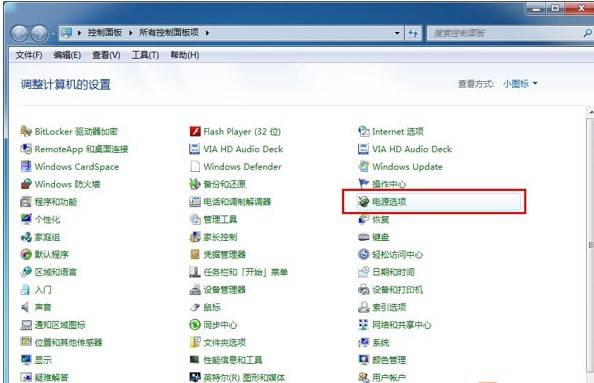This screenshot has width=594, height=383.
Task: Open the 帮助(H) menu
Action: pyautogui.click(x=184, y=55)
